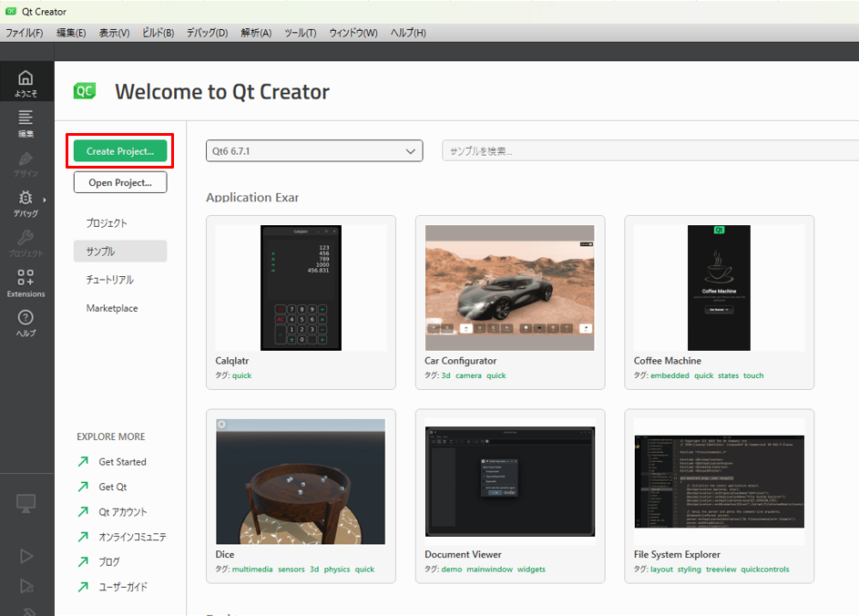
Task: Open the Extensions mode icon
Action: click(x=26, y=282)
